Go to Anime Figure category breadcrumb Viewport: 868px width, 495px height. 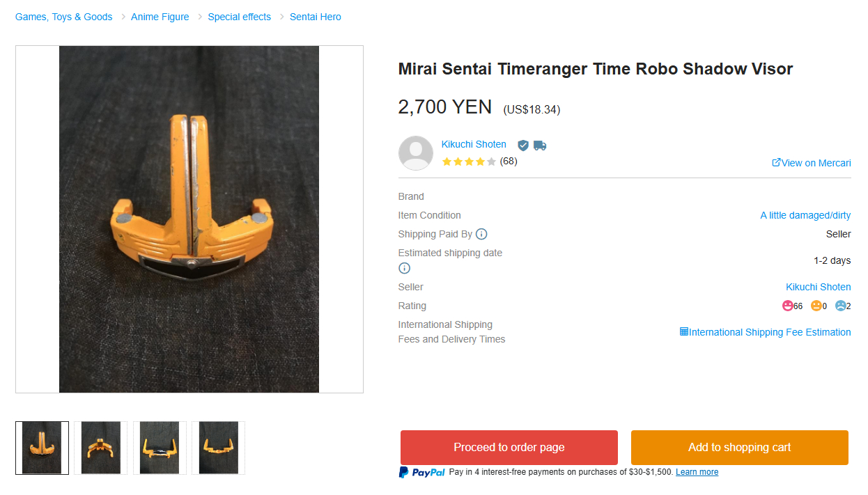point(160,17)
